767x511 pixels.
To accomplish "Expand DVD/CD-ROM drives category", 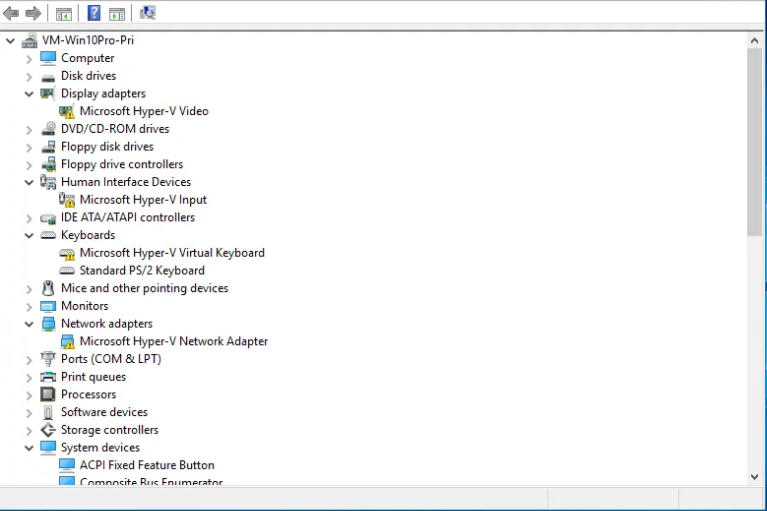I will [x=29, y=130].
